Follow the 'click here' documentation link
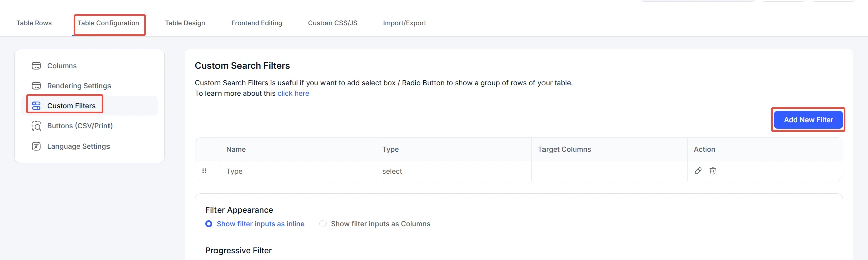The height and width of the screenshot is (260, 868). pos(293,93)
